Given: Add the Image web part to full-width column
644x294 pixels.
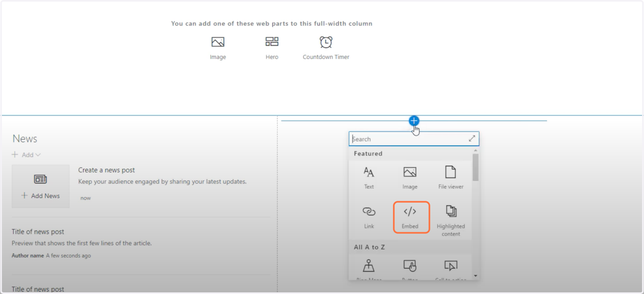Looking at the screenshot, I should [218, 48].
